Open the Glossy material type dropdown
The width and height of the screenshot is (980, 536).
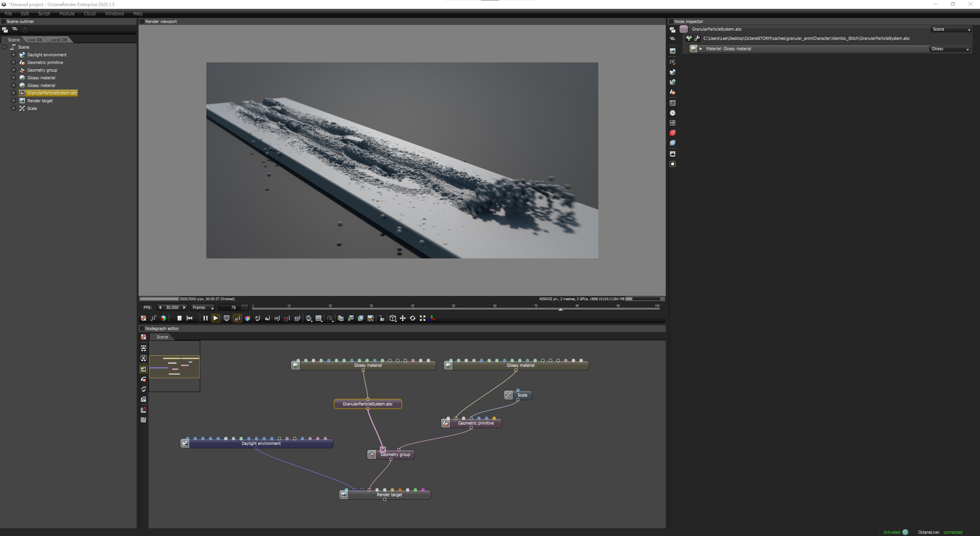[x=950, y=49]
